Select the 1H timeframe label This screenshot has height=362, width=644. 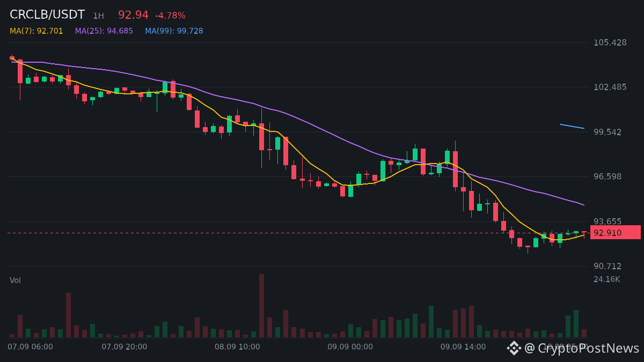coord(99,16)
